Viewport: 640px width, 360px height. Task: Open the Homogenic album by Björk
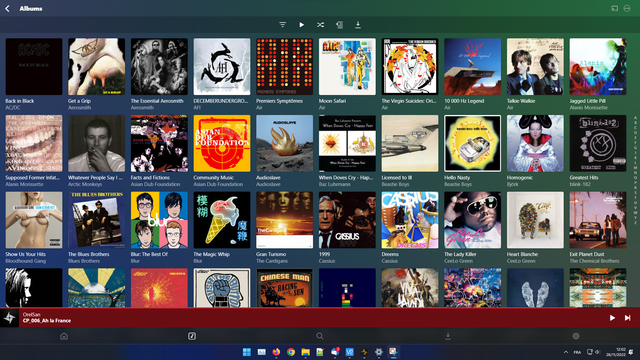coord(535,143)
